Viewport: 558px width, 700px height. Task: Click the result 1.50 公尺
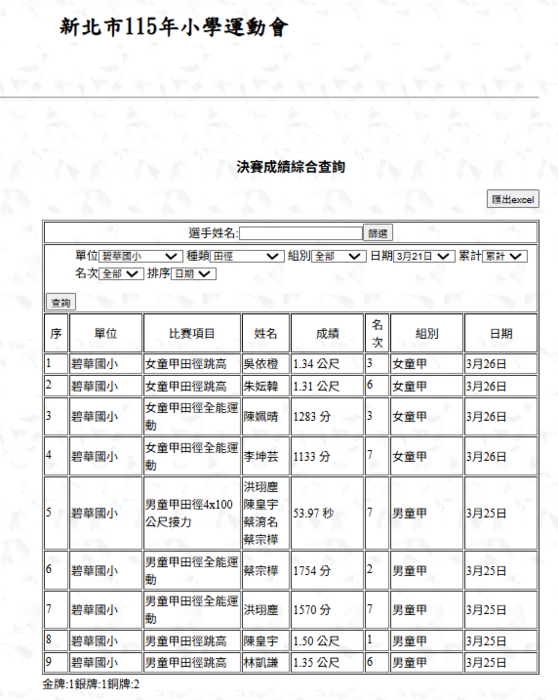click(316, 641)
